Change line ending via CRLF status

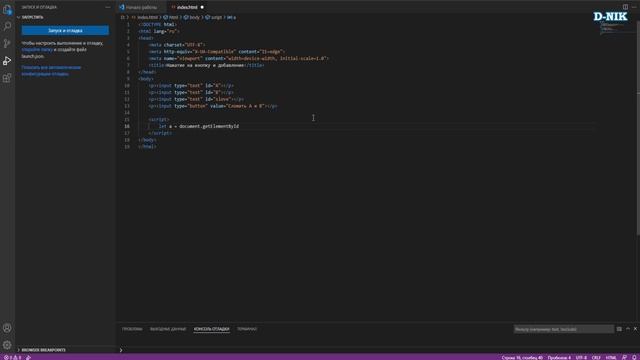click(x=596, y=358)
